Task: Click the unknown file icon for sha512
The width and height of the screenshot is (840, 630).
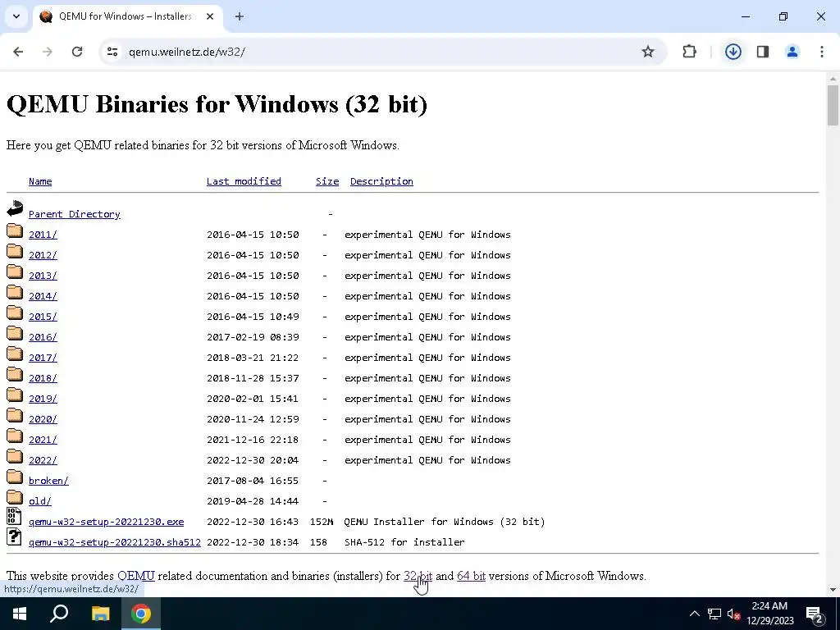Action: pyautogui.click(x=14, y=536)
